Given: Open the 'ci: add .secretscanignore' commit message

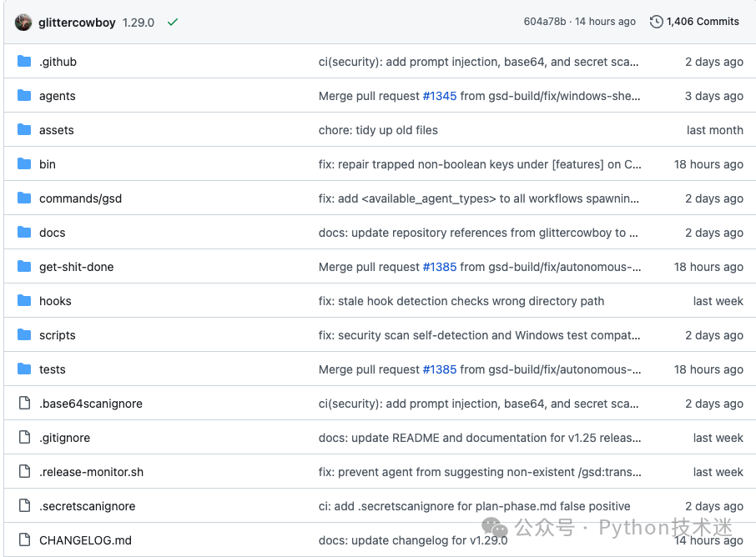Looking at the screenshot, I should click(475, 506).
